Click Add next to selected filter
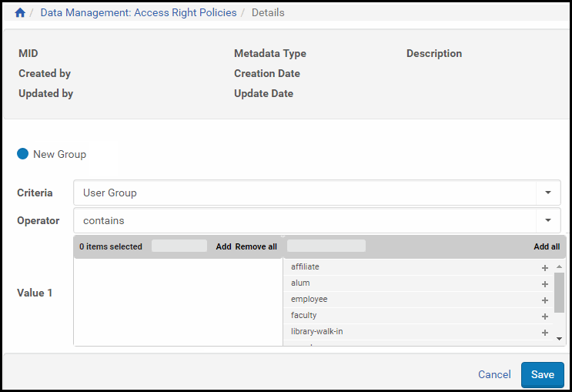This screenshot has width=572, height=392. click(x=223, y=247)
